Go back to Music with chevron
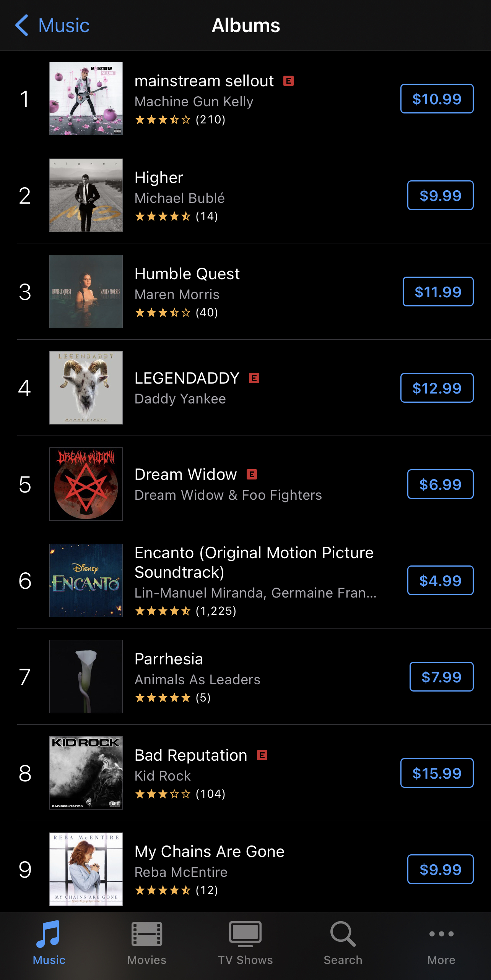Viewport: 491px width, 980px height. click(x=52, y=25)
